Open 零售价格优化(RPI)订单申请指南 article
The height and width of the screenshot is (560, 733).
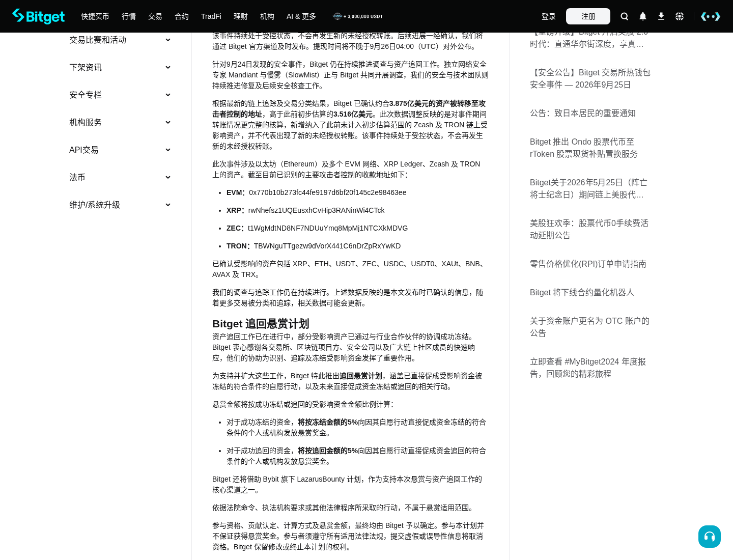[x=588, y=264]
